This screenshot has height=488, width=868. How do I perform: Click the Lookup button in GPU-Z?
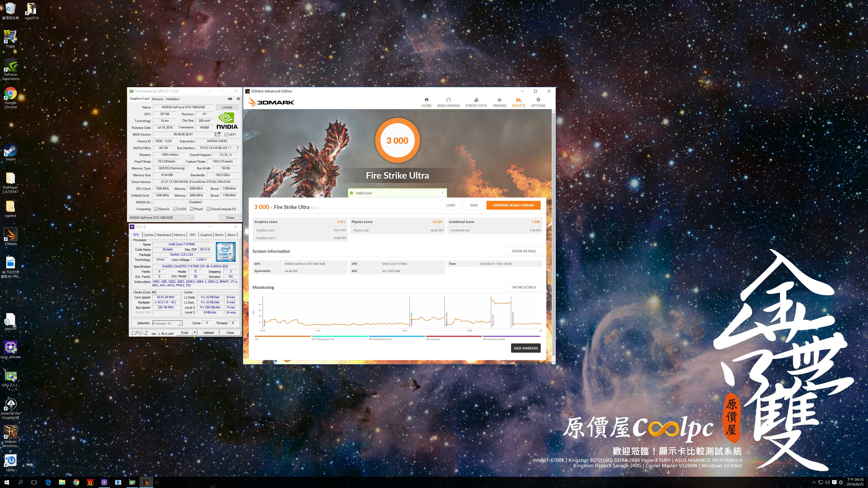click(x=227, y=107)
